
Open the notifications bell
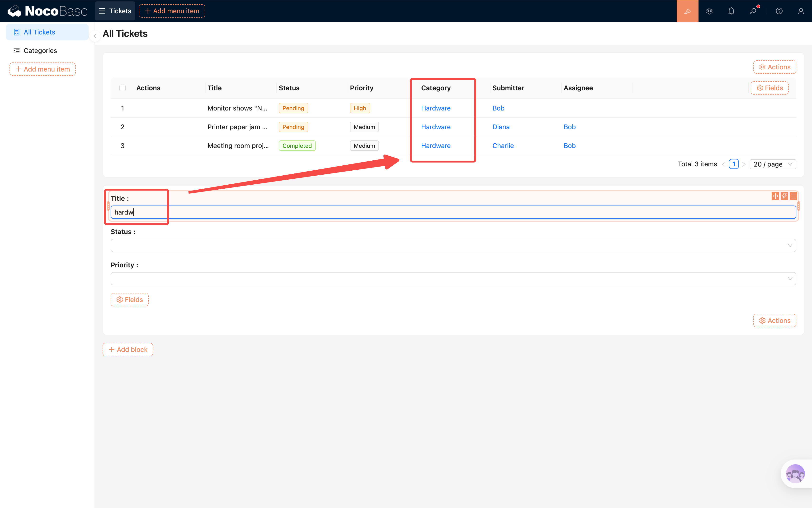point(731,11)
